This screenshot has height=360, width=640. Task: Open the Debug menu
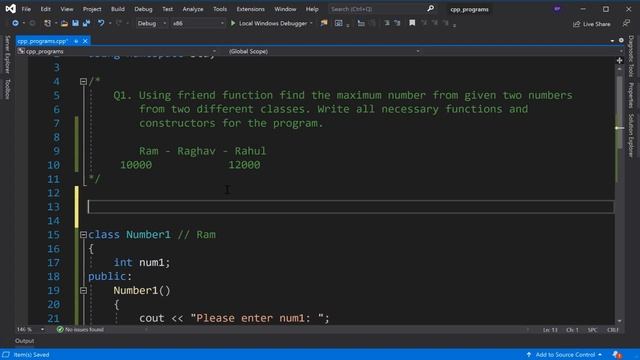coord(143,9)
